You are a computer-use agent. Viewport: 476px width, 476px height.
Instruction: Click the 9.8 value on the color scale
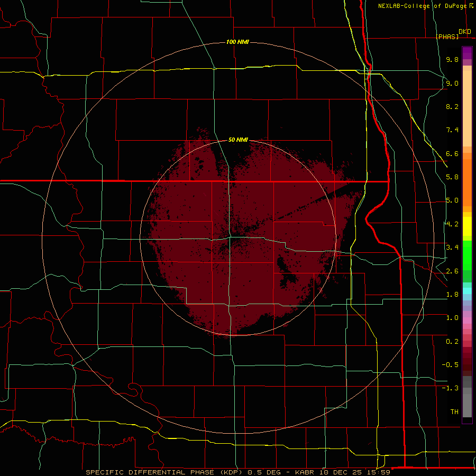click(452, 59)
